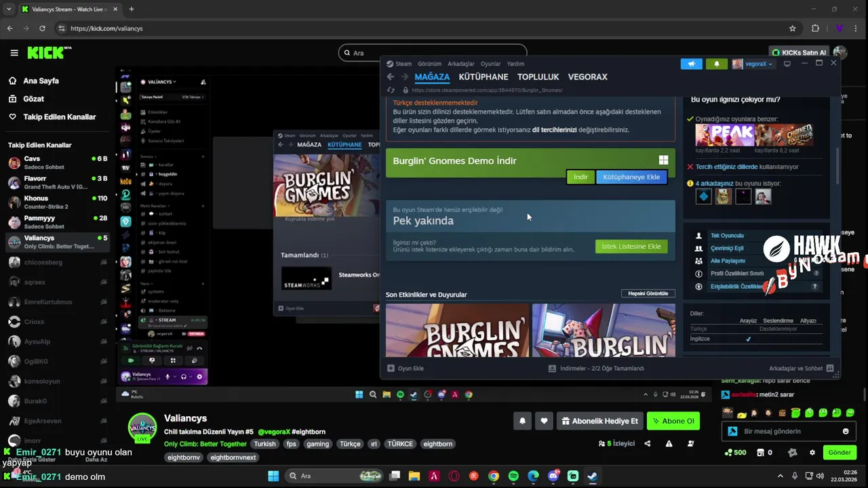
Task: Open the front window's Görünüm menu
Action: point(429,64)
